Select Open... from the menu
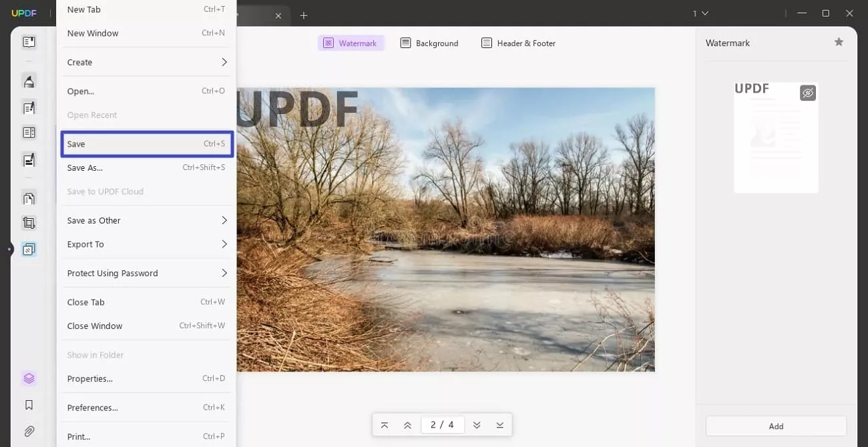This screenshot has height=447, width=868. [x=146, y=91]
